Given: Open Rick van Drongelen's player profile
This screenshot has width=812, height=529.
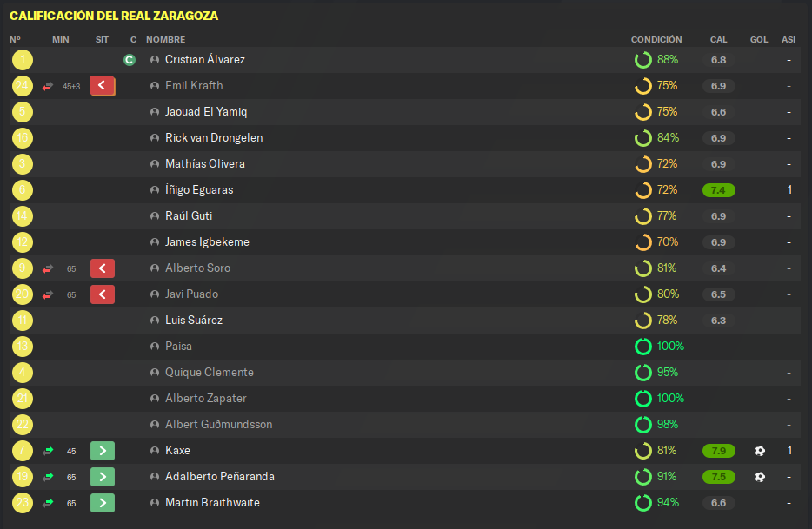Looking at the screenshot, I should [214, 138].
